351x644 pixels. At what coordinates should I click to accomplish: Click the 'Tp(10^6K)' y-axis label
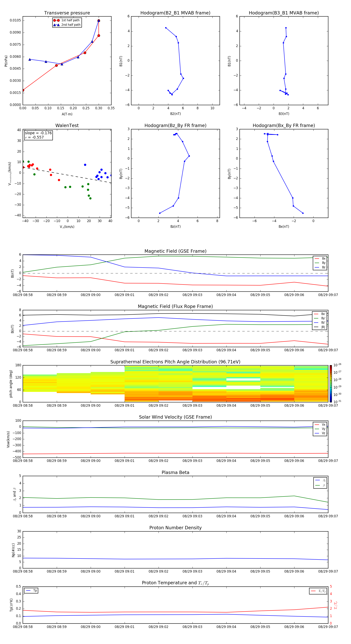coord(11,605)
